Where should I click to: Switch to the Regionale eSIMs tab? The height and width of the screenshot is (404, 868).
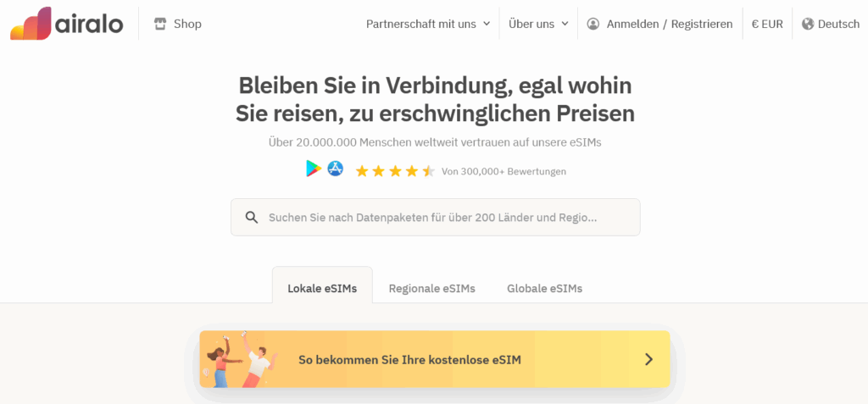(431, 288)
